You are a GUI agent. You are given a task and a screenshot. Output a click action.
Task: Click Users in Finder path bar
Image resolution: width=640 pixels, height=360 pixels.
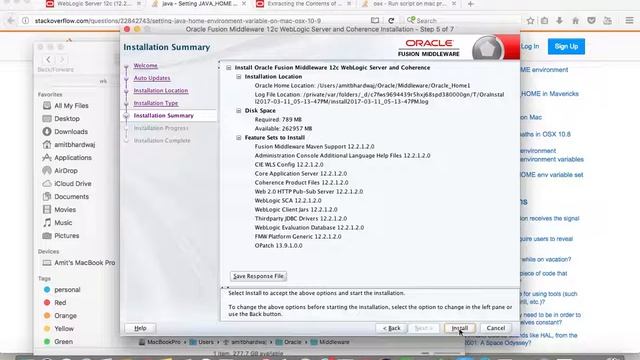(202, 342)
